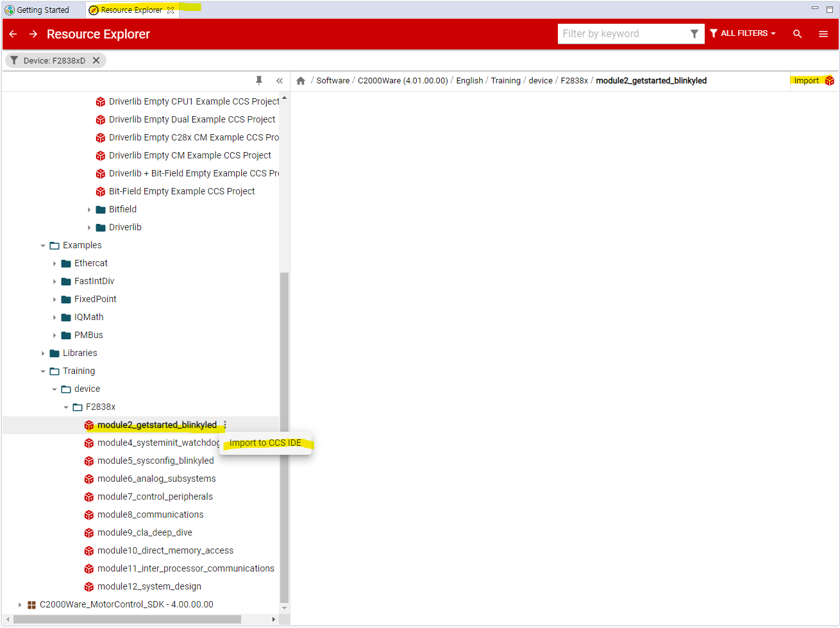Select Driverlib Empty Dual Example CCS Project

pos(192,120)
